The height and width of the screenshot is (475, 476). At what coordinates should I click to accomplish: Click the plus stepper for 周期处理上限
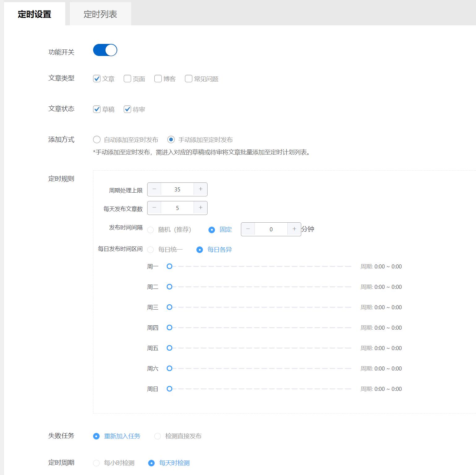[x=200, y=189]
